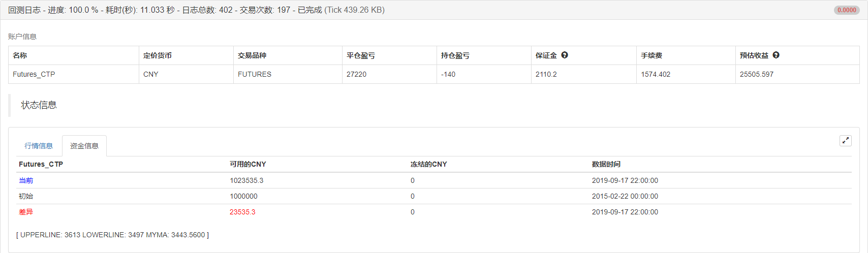Click the 当前 row label
The height and width of the screenshot is (253, 868).
click(x=26, y=180)
